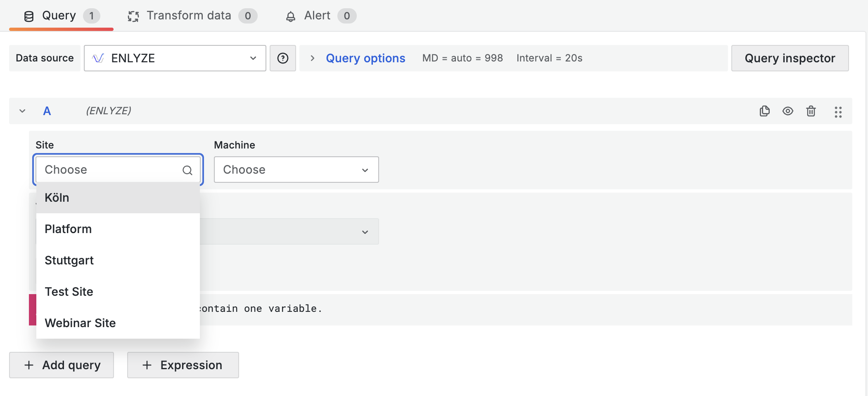Switch to the Transform data tab
868x396 pixels.
click(189, 16)
